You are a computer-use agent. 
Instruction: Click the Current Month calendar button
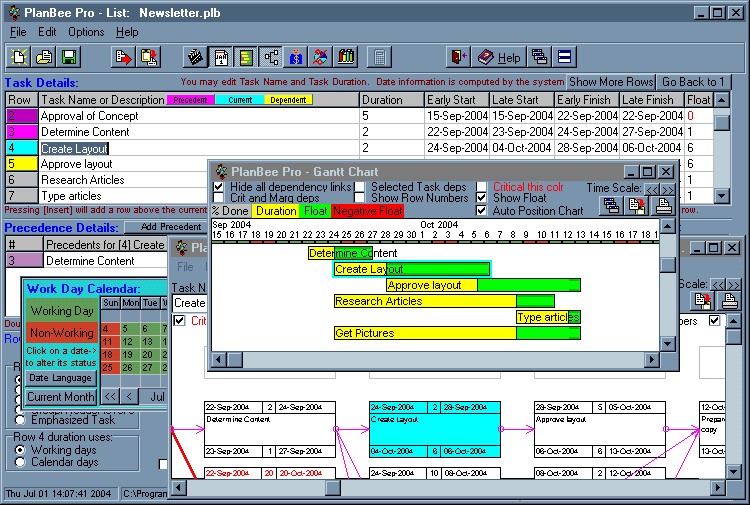pos(60,397)
